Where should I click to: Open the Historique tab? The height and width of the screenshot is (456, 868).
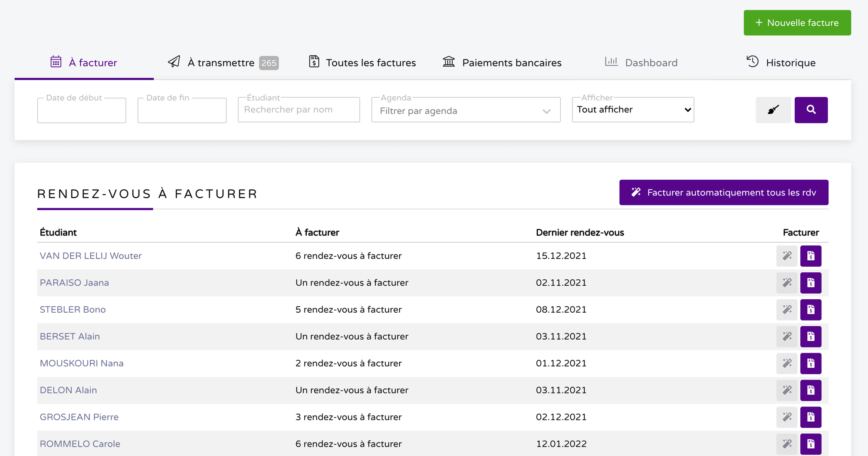pos(781,63)
